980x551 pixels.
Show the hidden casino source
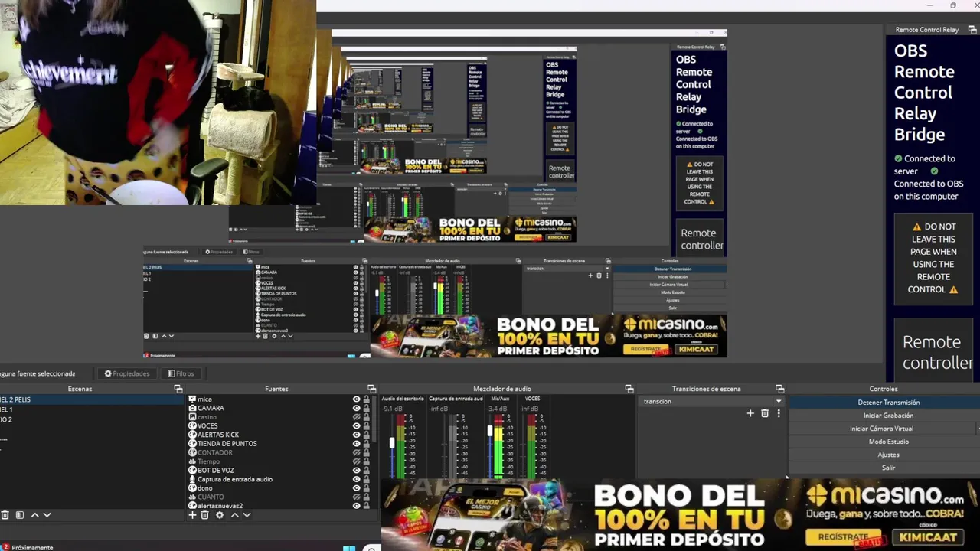coord(356,417)
